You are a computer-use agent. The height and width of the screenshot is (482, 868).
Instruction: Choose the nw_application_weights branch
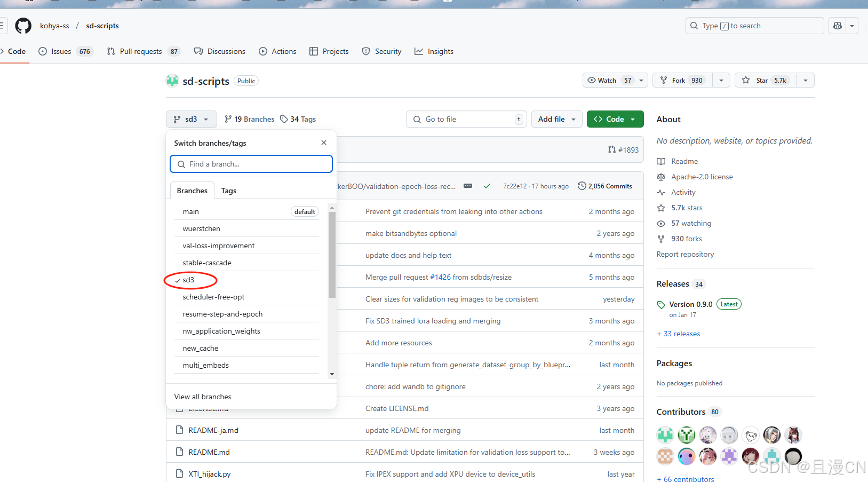point(246,331)
